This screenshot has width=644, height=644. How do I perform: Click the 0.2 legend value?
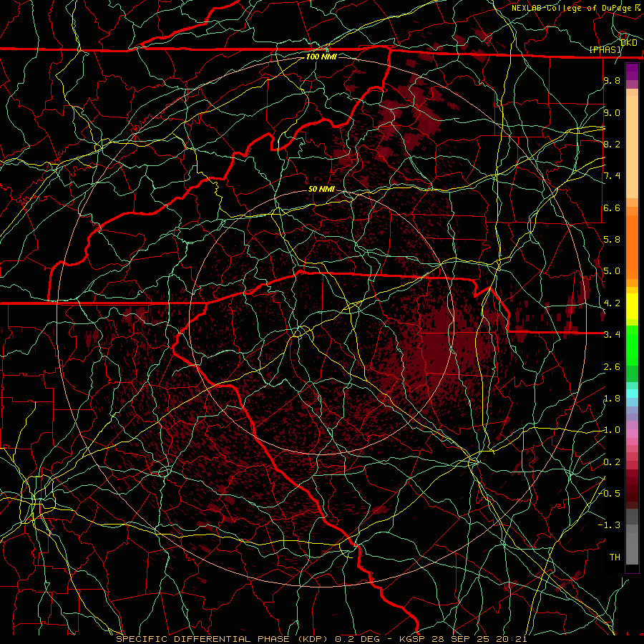coord(612,462)
